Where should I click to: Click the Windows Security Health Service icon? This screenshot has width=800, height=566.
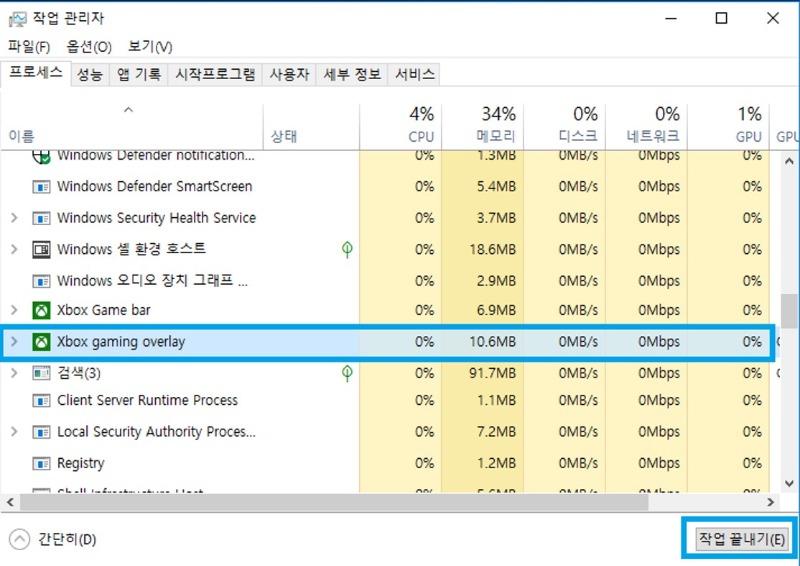[x=41, y=218]
